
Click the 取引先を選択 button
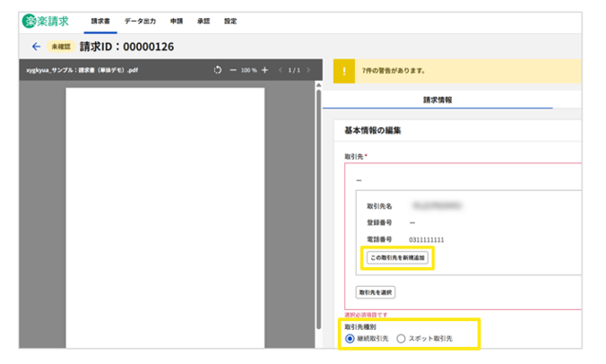pyautogui.click(x=377, y=292)
